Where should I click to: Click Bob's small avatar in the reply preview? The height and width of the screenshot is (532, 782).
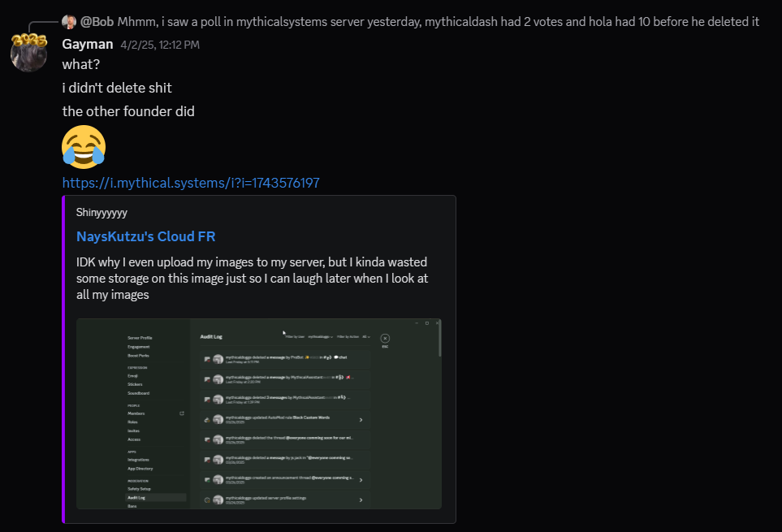click(70, 21)
